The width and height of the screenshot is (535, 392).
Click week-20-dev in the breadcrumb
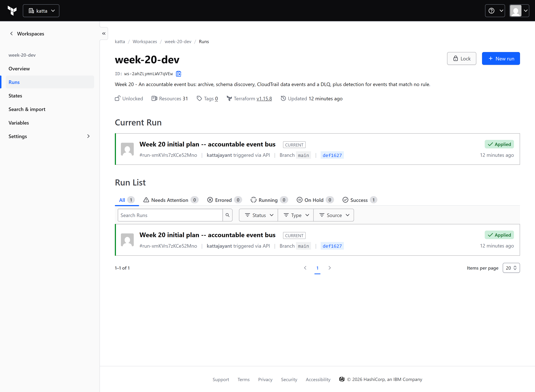[x=178, y=42]
